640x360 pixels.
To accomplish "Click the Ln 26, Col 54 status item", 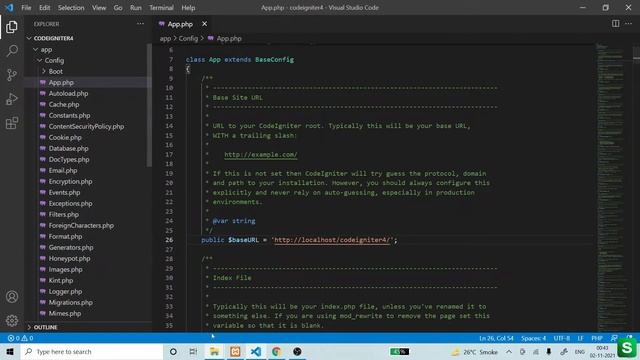I will [x=496, y=338].
